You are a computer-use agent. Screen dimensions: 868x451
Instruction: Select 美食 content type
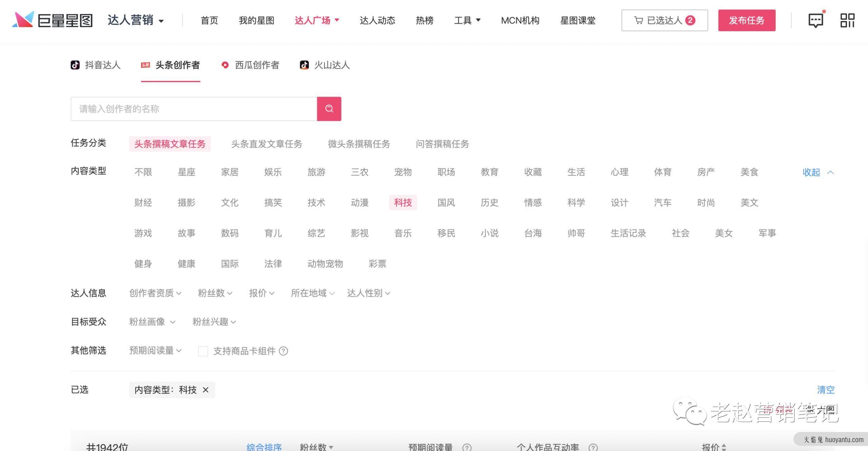749,172
